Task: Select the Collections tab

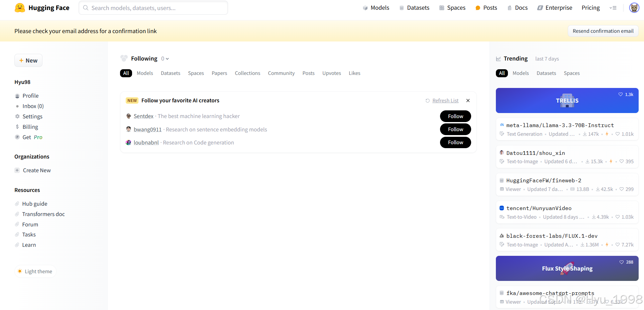Action: point(247,73)
